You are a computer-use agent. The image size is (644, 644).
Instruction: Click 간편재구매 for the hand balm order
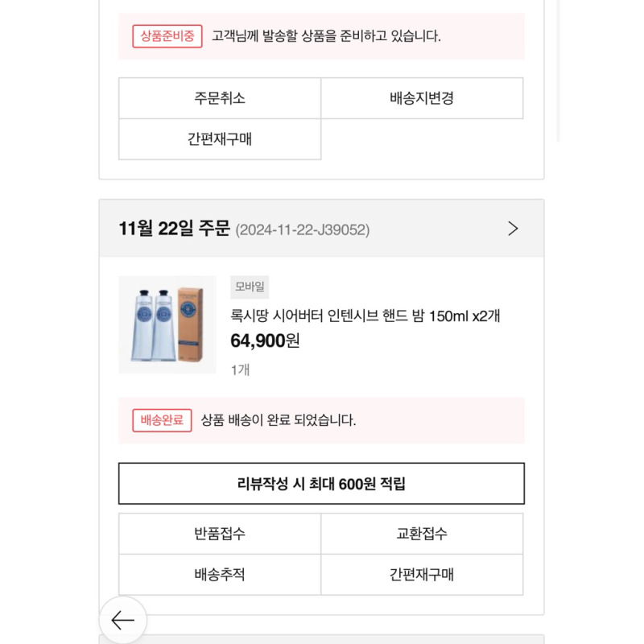(x=422, y=574)
